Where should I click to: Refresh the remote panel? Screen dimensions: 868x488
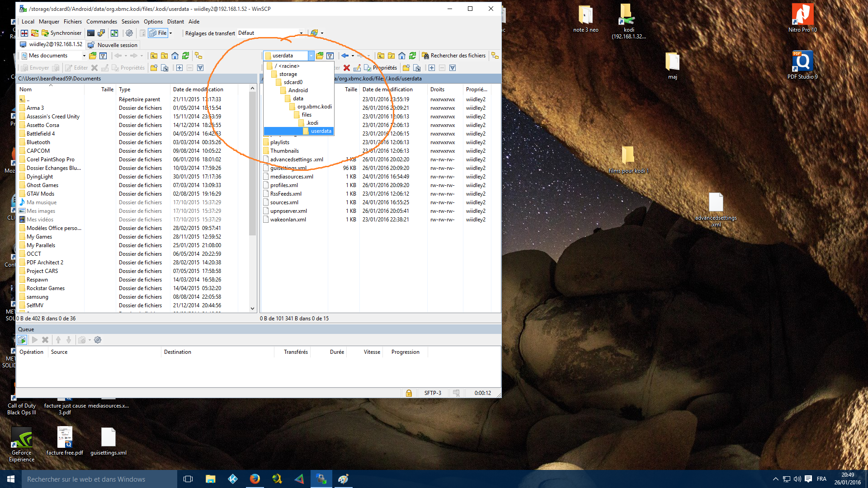[x=412, y=56]
